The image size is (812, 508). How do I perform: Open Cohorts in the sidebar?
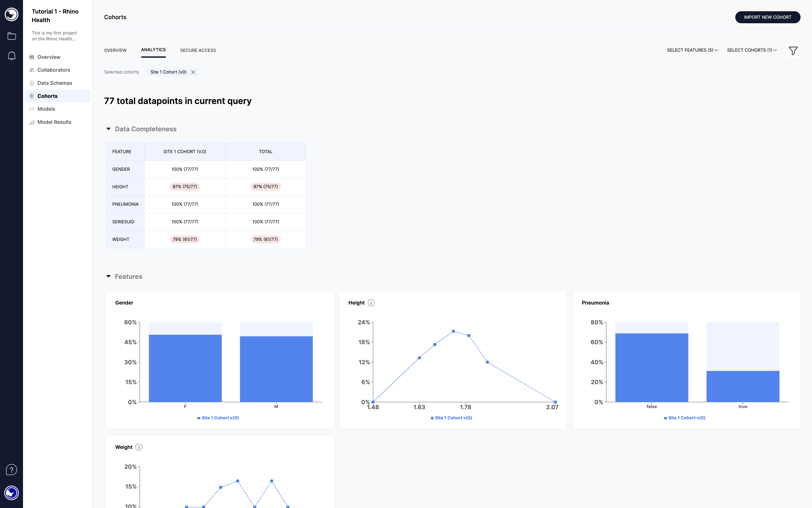coord(58,96)
